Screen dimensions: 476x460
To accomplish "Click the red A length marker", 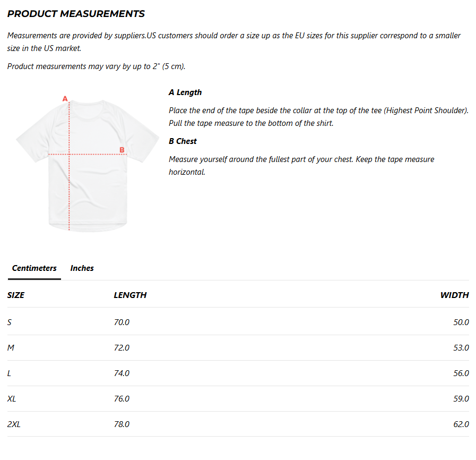I will (x=65, y=99).
